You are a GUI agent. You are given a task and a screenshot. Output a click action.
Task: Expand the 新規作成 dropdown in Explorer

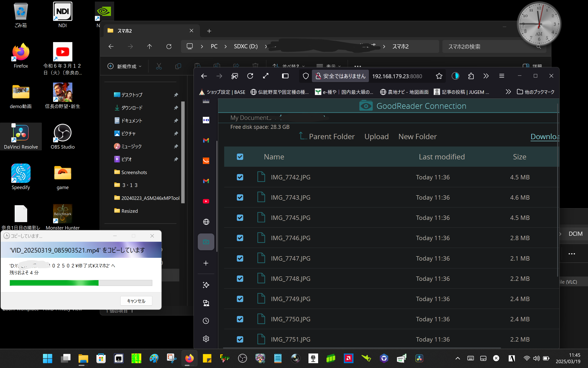click(x=124, y=66)
